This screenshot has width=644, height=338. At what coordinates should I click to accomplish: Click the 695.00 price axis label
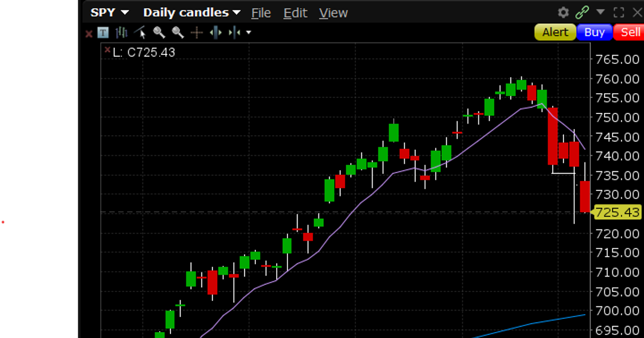(617, 330)
